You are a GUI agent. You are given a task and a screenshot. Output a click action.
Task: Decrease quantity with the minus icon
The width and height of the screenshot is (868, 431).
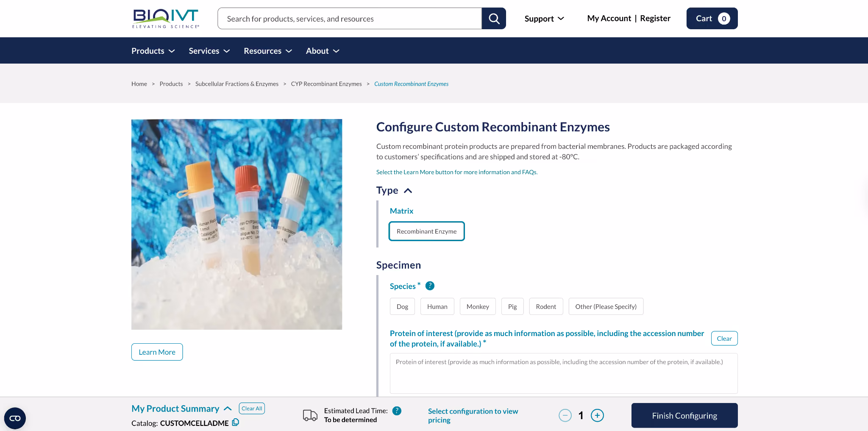click(x=565, y=415)
